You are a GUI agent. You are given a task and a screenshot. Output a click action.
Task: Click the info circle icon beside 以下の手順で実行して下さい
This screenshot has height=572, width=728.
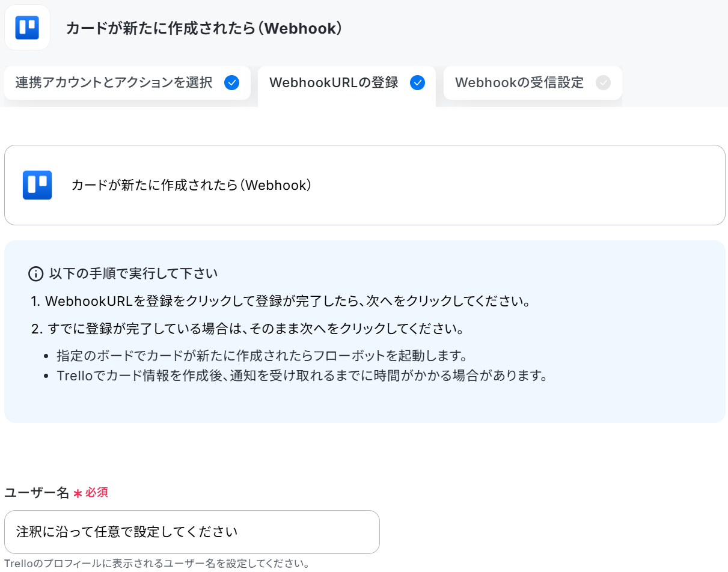click(x=36, y=274)
